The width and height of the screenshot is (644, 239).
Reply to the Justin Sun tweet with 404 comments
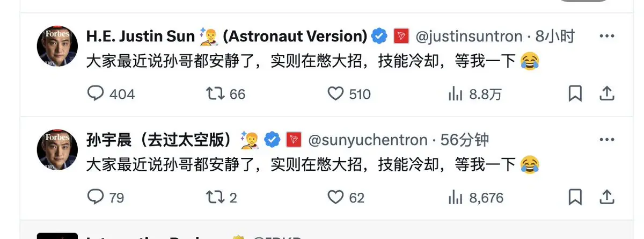[96, 94]
